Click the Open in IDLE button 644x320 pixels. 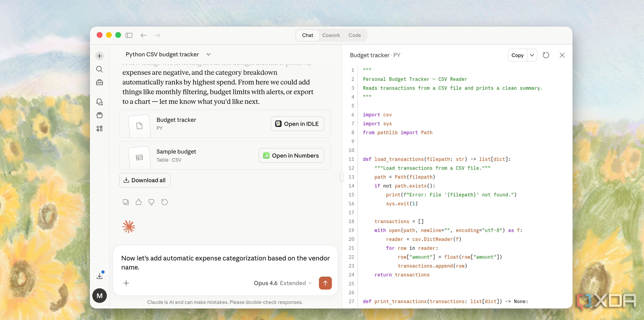[297, 124]
